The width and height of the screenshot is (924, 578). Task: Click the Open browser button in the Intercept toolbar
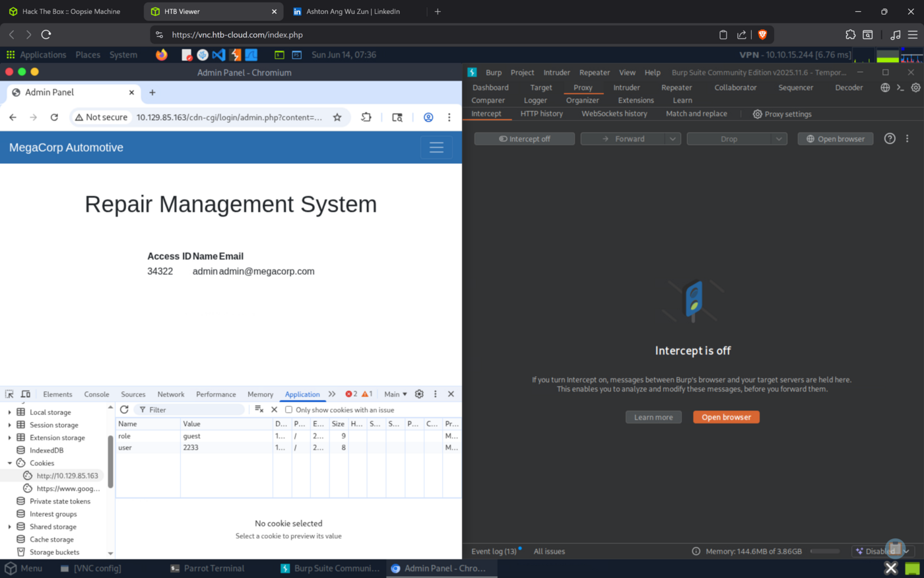835,139
